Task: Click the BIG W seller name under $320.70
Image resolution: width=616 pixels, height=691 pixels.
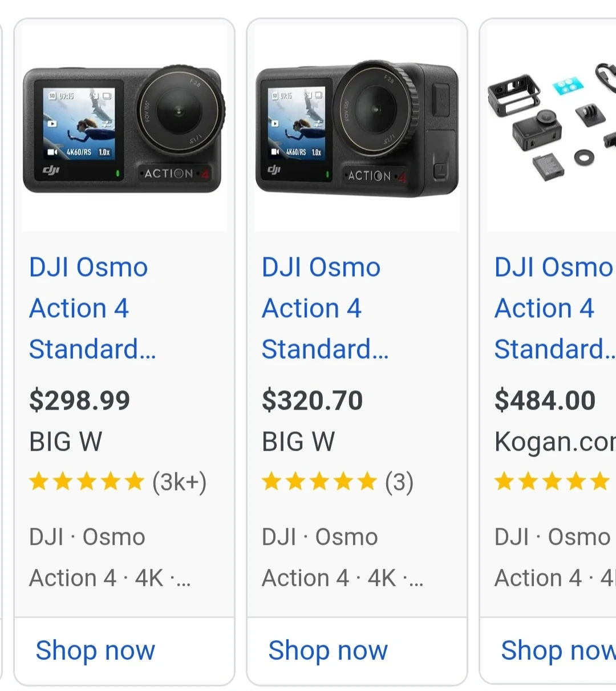Action: coord(298,441)
